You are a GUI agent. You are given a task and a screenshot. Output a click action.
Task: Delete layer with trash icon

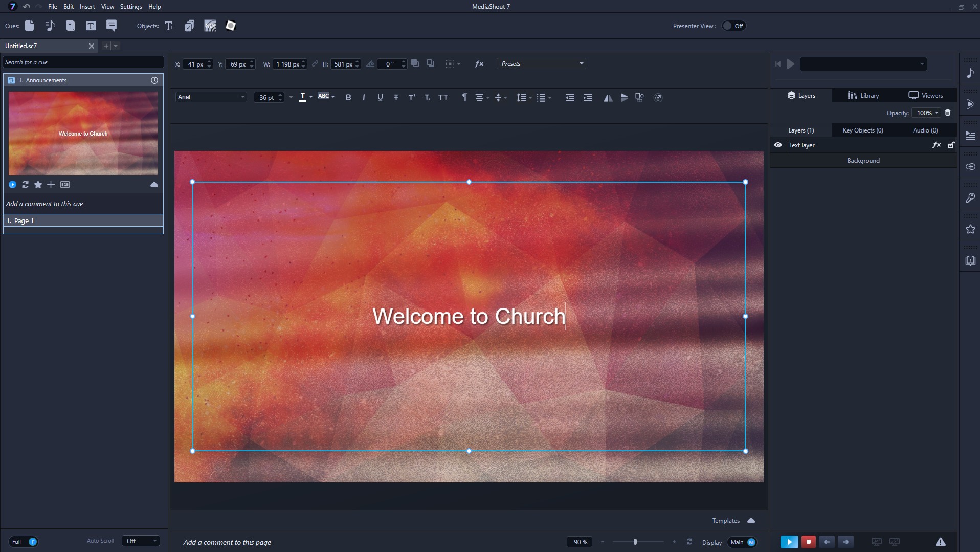pos(948,113)
